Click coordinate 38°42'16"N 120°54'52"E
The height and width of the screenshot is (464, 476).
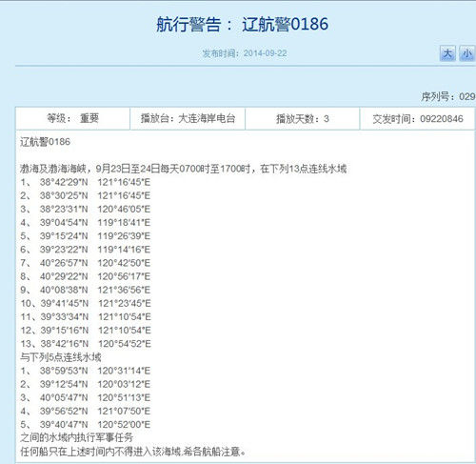(95, 344)
